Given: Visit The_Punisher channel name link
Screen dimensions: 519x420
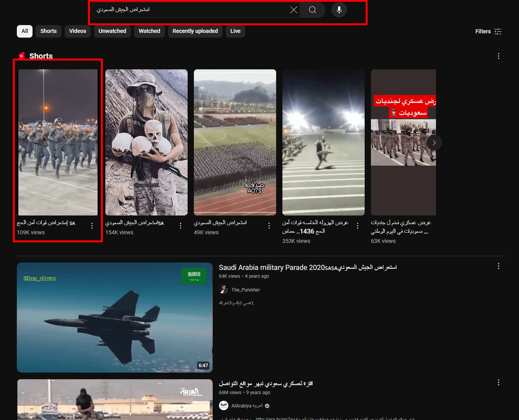Looking at the screenshot, I should 246,290.
